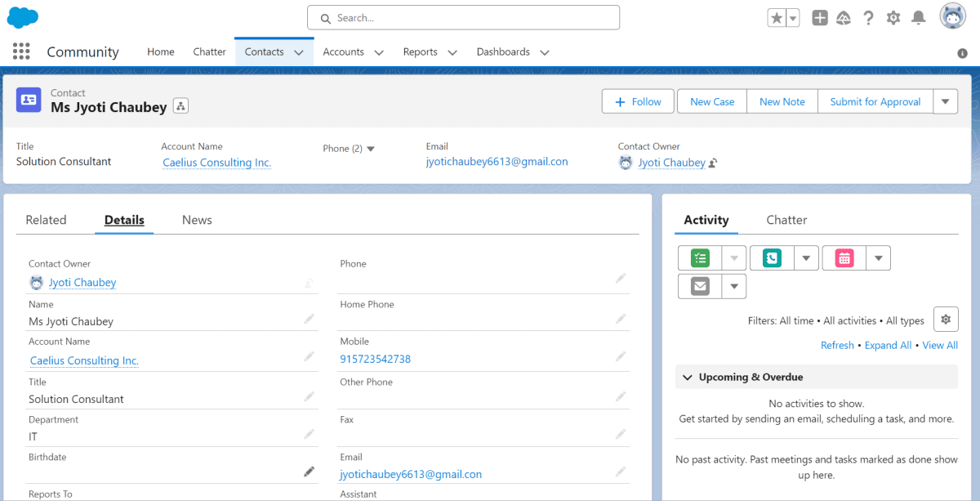Screen dimensions: 980x501
Task: Click the Email envelope icon
Action: 700,286
